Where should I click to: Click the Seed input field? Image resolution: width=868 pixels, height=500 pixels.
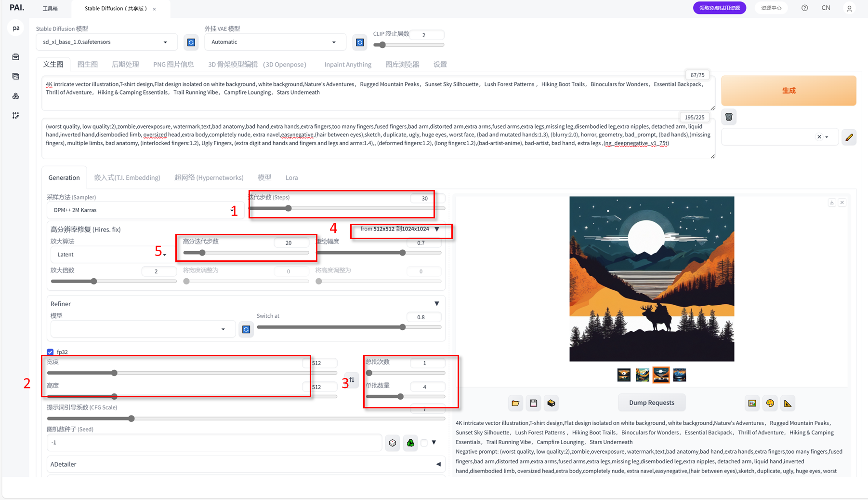point(214,443)
